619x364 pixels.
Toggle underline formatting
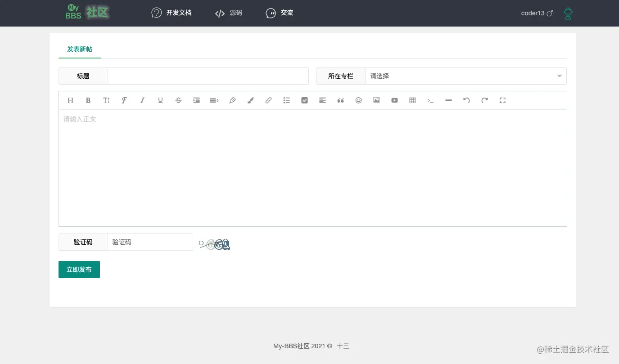point(160,100)
